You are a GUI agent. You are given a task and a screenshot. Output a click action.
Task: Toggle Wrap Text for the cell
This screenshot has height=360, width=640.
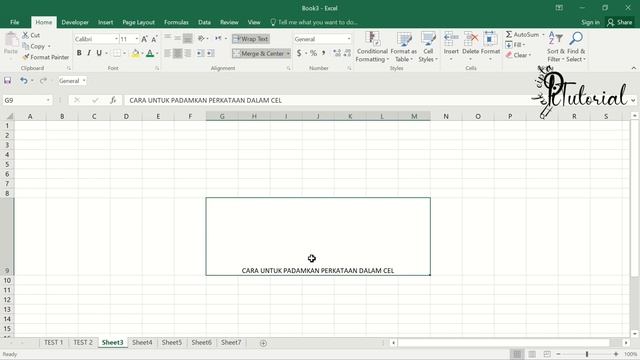click(251, 39)
